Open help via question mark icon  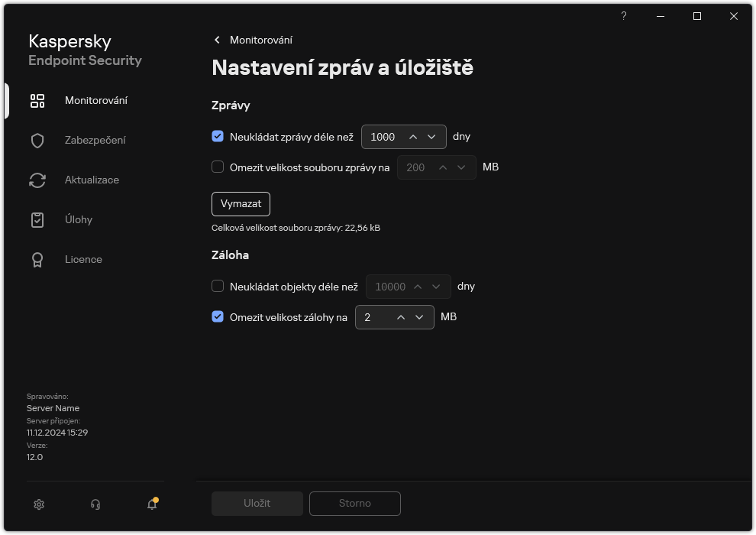623,16
